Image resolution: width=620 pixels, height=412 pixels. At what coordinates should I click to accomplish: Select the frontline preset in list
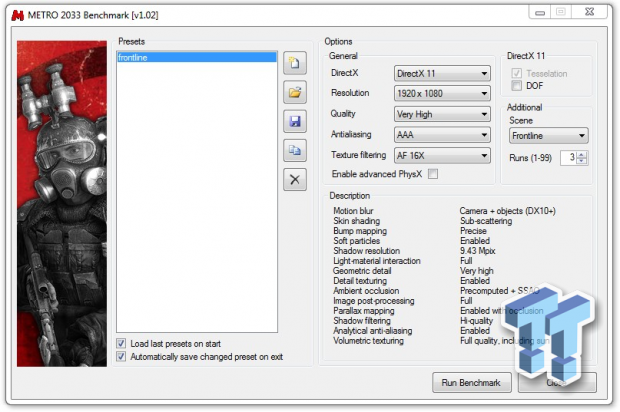point(197,57)
